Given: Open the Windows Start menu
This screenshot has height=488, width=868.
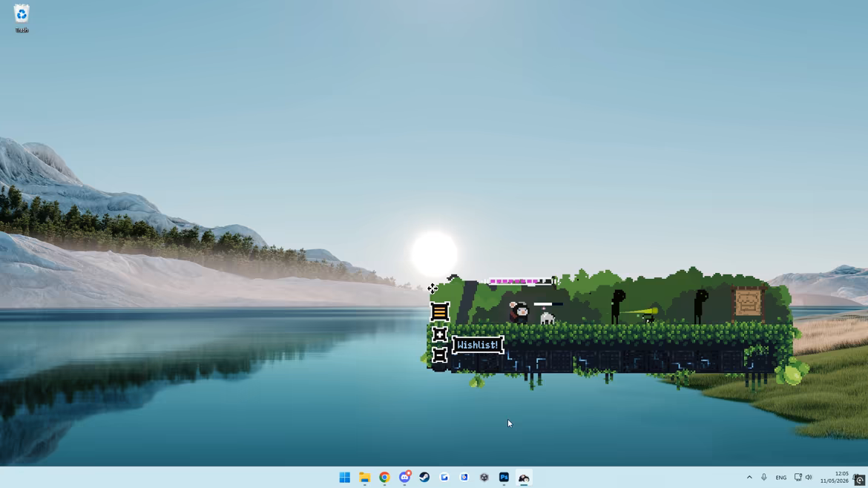Looking at the screenshot, I should 345,478.
